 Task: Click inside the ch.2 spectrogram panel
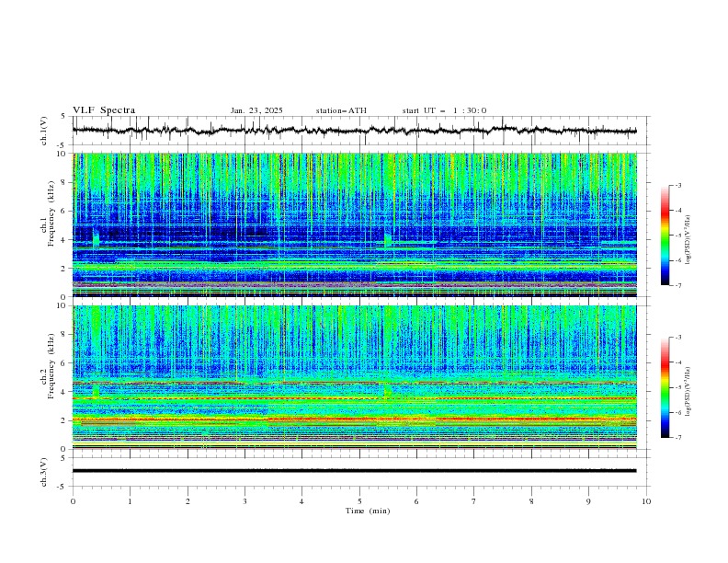click(x=354, y=377)
